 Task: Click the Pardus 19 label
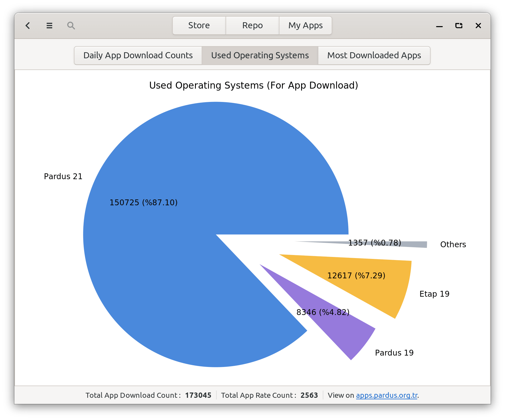[394, 353]
